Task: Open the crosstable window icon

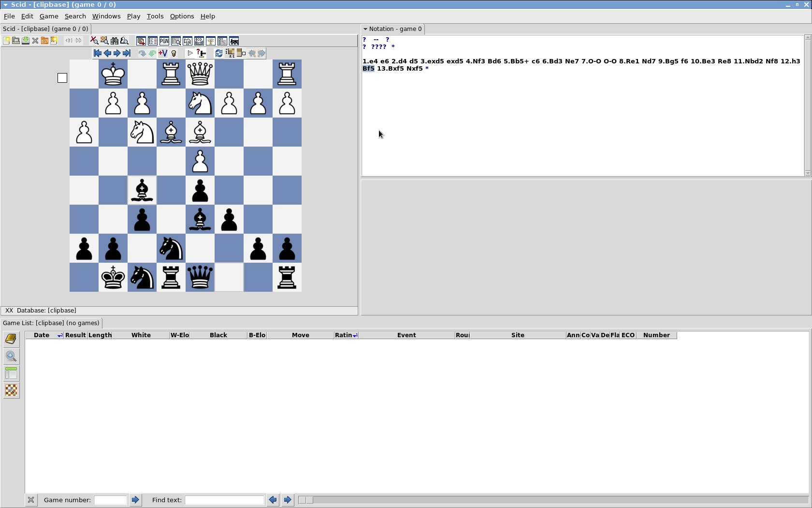Action: coord(222,41)
